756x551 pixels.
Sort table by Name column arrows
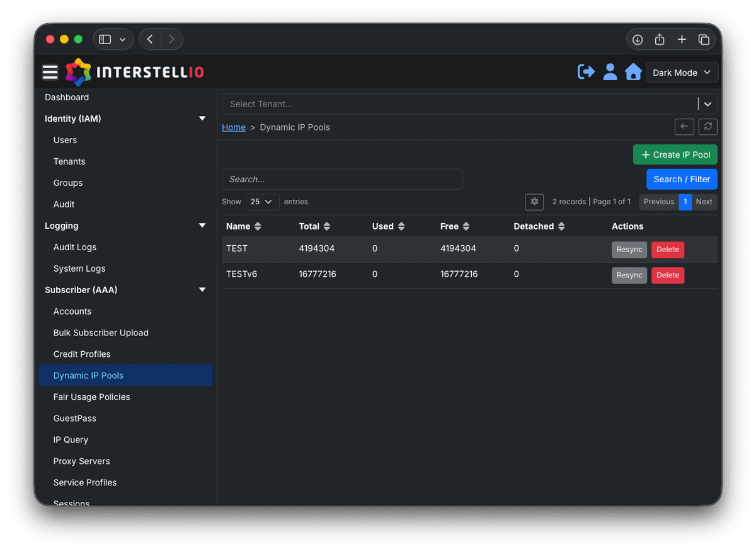click(x=258, y=226)
